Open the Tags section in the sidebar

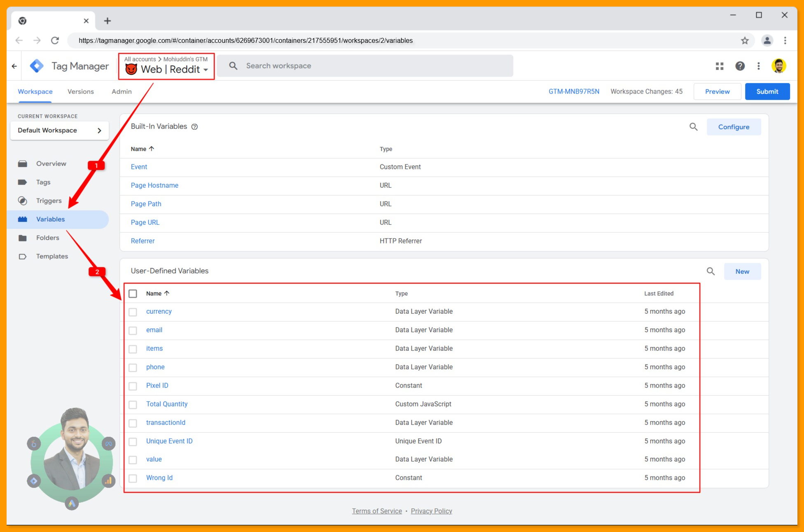44,182
